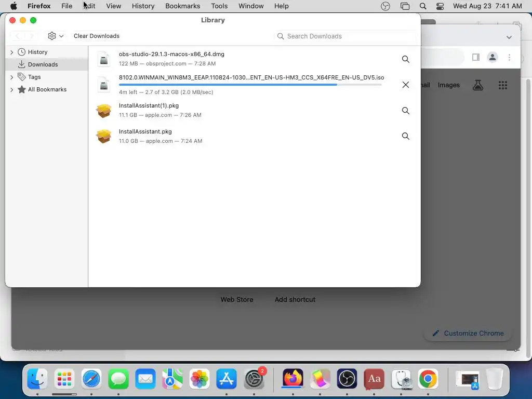Click the ISO download file icon
532x399 pixels.
(104, 85)
